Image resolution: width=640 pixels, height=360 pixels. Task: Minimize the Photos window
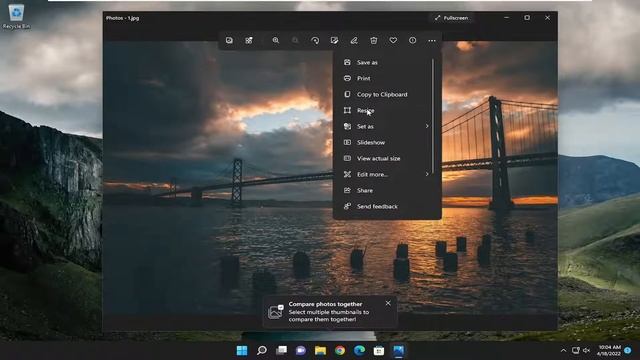click(x=507, y=18)
